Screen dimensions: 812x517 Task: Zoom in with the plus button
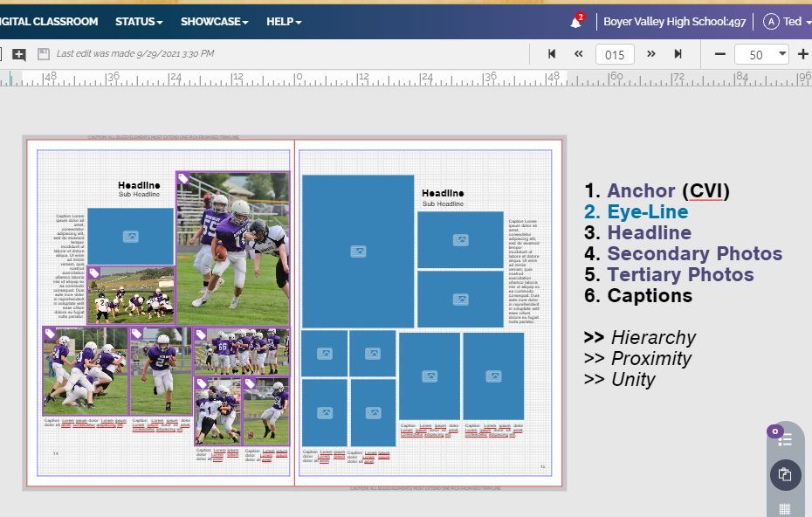point(802,54)
